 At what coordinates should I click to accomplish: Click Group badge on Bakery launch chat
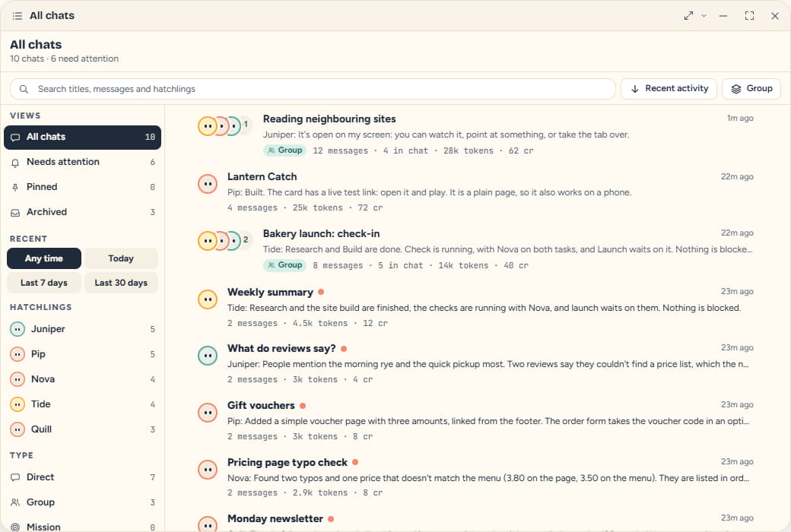point(284,265)
